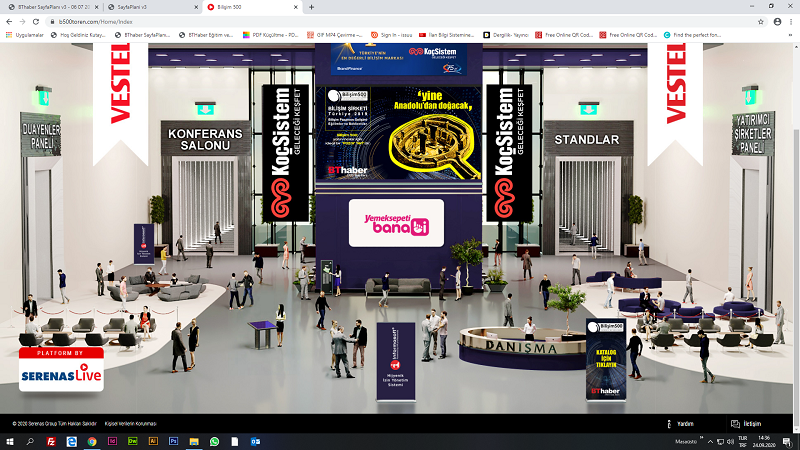Open Windows taskbar search
The height and width of the screenshot is (450, 800).
click(x=30, y=441)
